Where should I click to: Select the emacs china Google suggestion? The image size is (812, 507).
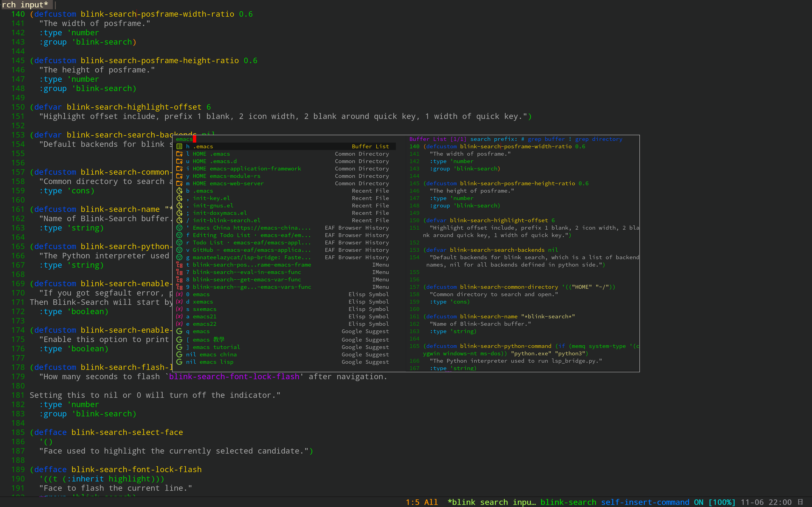[x=218, y=354]
